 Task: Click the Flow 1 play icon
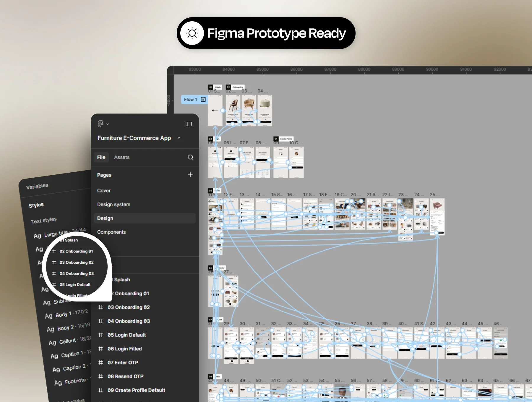point(203,99)
